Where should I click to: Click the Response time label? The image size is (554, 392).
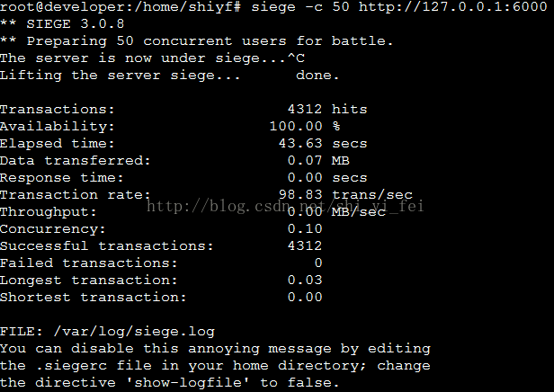point(61,178)
